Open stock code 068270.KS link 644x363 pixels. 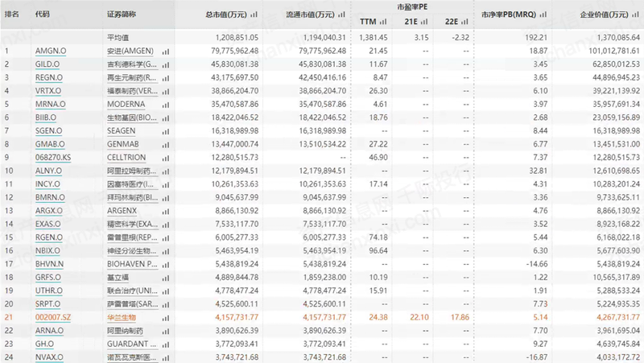pos(53,157)
